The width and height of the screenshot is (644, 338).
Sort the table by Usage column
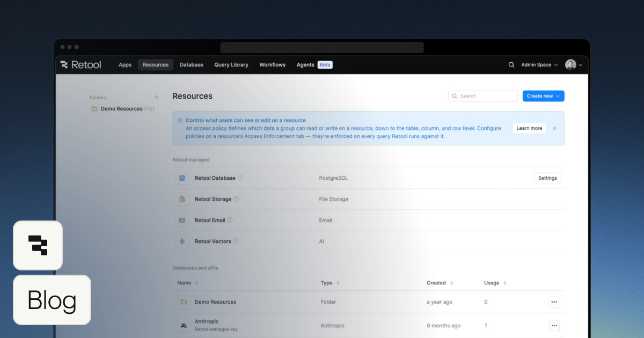pyautogui.click(x=495, y=283)
